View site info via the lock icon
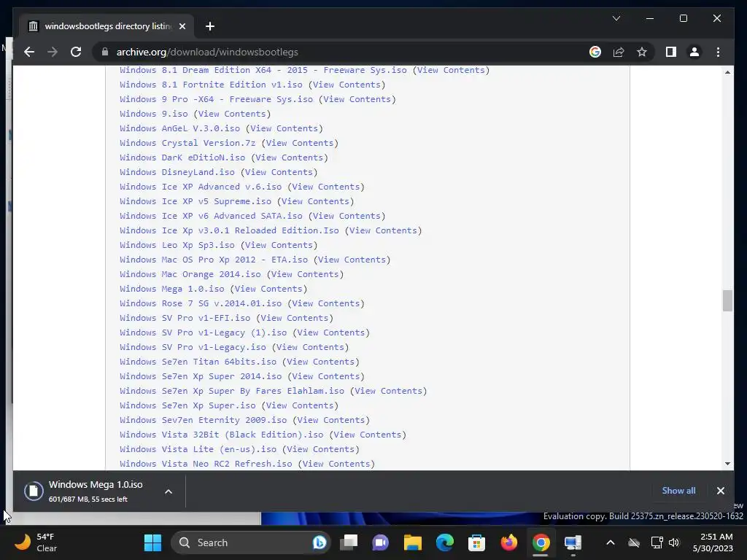The height and width of the screenshot is (560, 747). [x=105, y=52]
